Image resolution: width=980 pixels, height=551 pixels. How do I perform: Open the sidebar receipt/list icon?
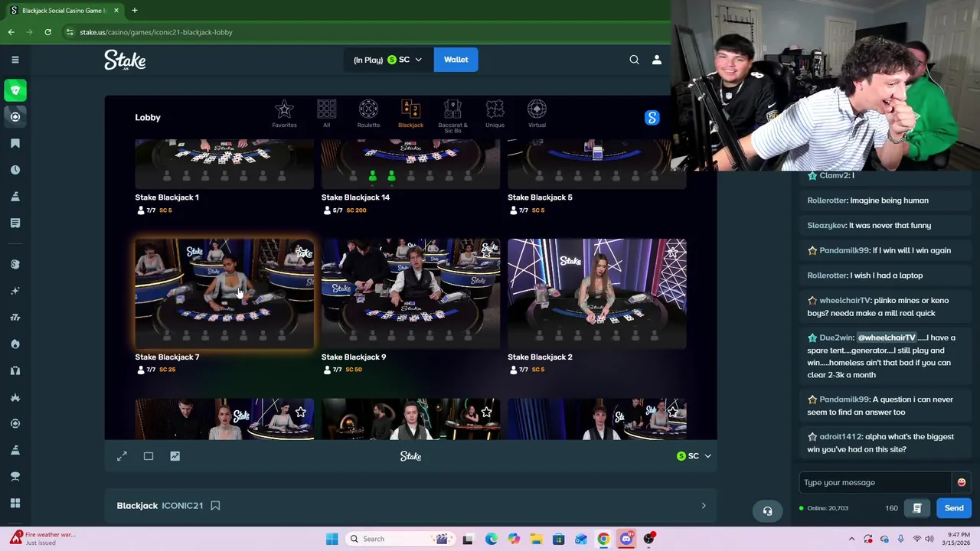click(15, 223)
